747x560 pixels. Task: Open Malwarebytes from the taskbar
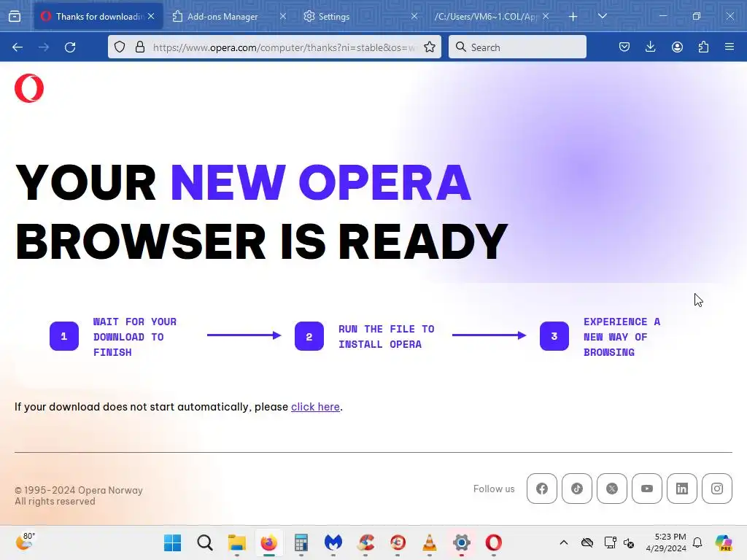[x=333, y=542]
